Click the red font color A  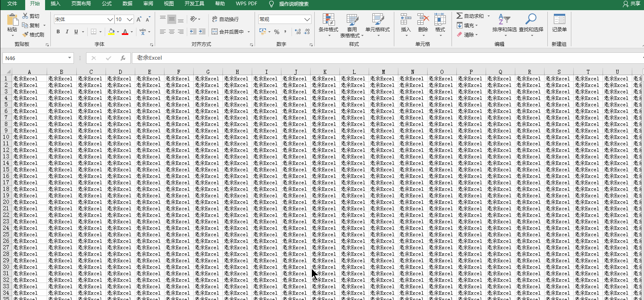[125, 32]
